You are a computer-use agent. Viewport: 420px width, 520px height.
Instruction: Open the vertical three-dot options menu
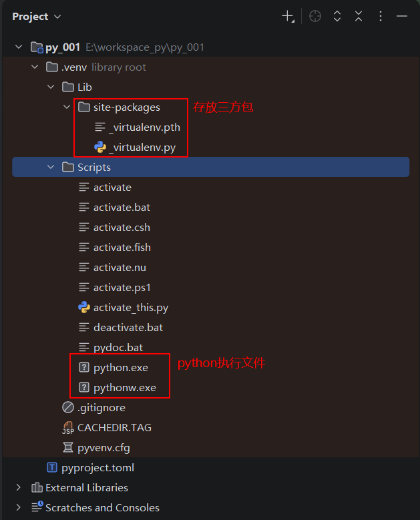(381, 16)
